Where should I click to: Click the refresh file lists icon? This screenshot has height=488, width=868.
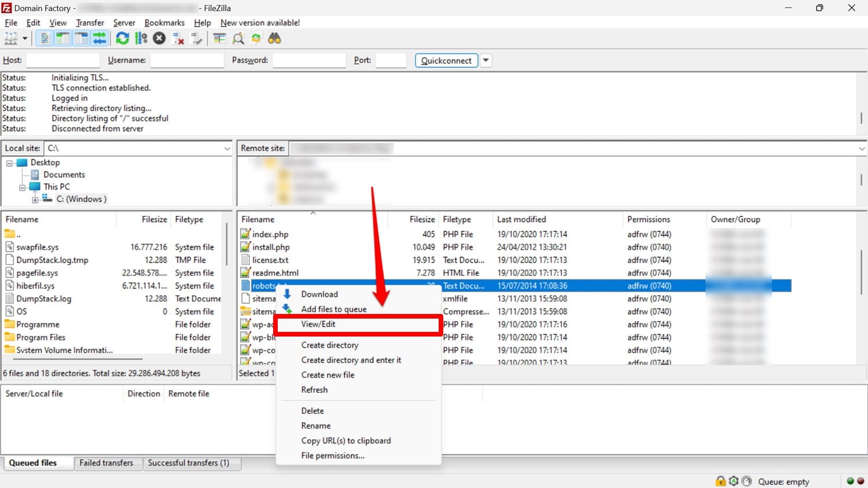coord(122,39)
